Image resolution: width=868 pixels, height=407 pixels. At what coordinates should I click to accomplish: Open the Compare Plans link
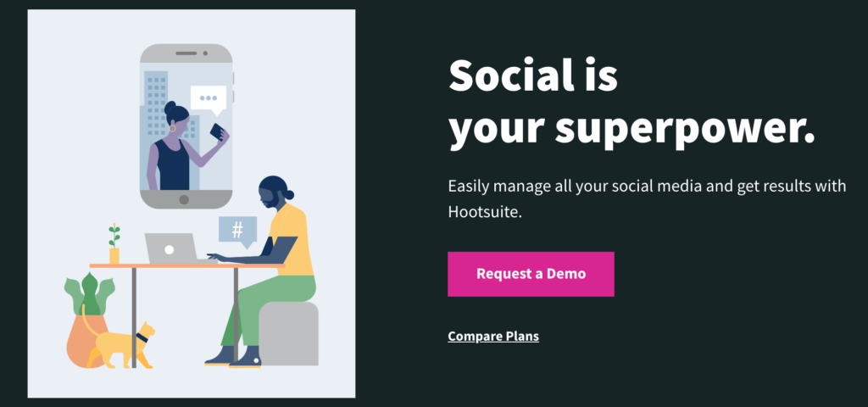493,336
